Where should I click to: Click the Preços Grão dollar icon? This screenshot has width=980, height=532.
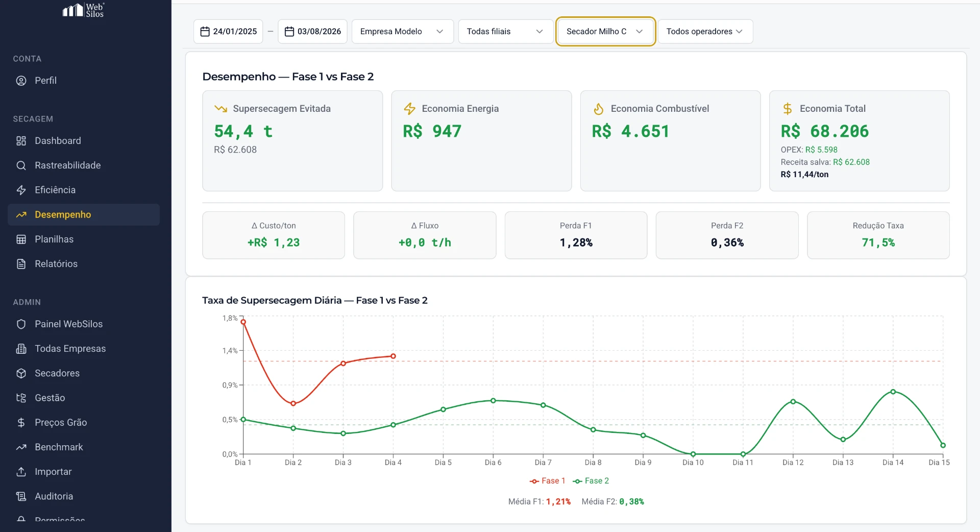(21, 423)
